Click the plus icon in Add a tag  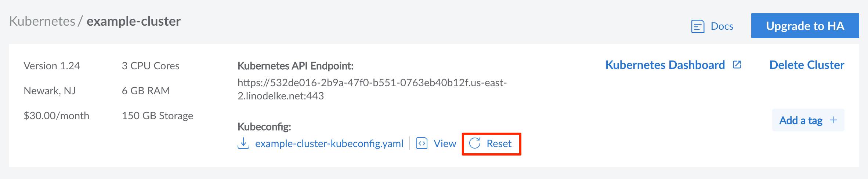pos(833,120)
